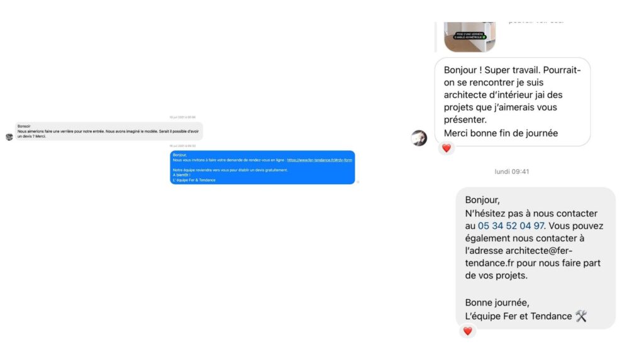The image size is (644, 362).
Task: Click the hammer and wrench emoji
Action: tap(580, 316)
